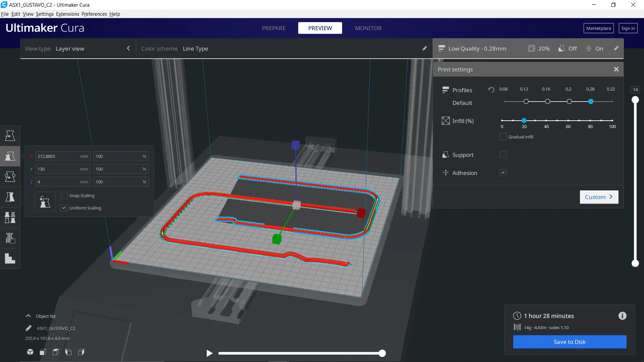Screen dimensions: 644x362
Task: Switch to PREPARE stage tab
Action: click(x=274, y=28)
